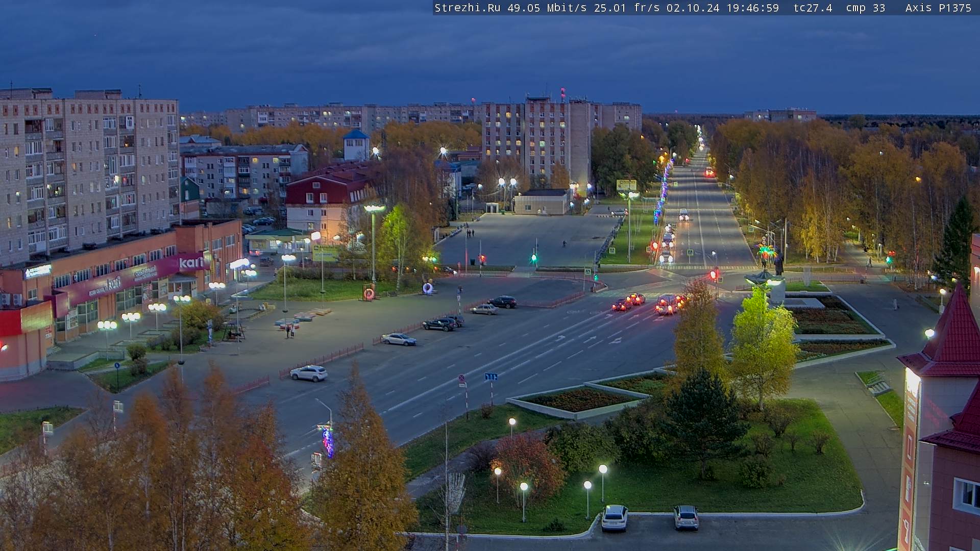Click the 19:46:59 timestamp
980x551 pixels.
[x=753, y=8]
